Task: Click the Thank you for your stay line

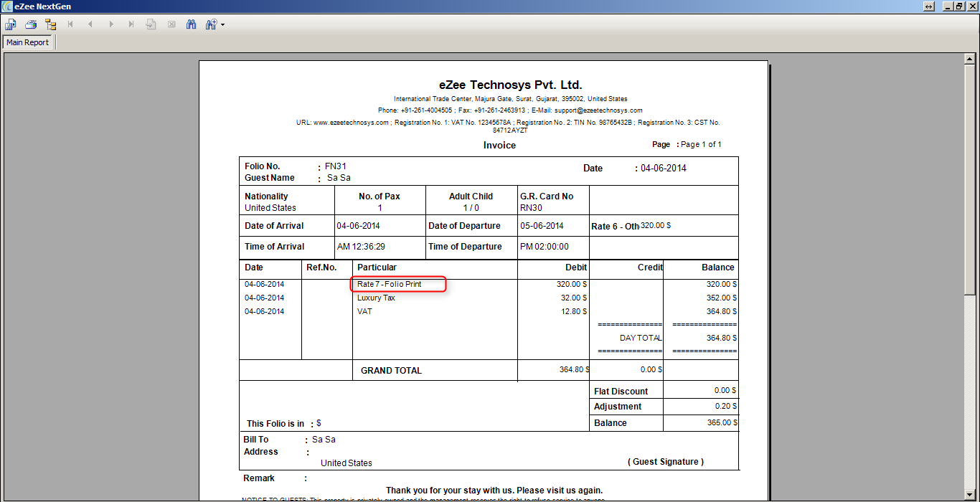Action: pos(494,491)
